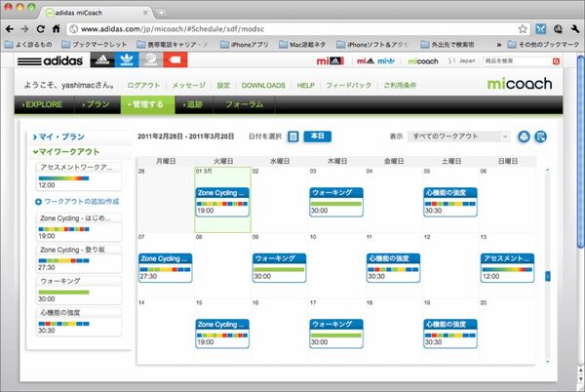Click the 商品を検索 search field

coord(517,61)
